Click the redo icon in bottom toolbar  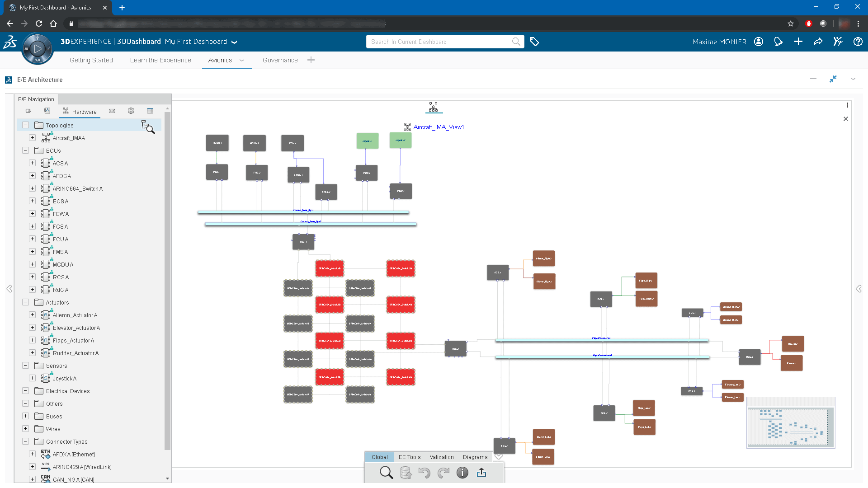[x=443, y=472]
